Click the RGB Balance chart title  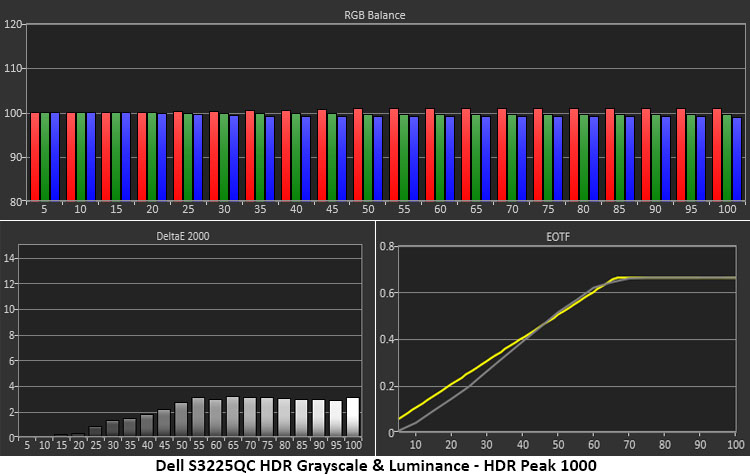click(x=375, y=15)
